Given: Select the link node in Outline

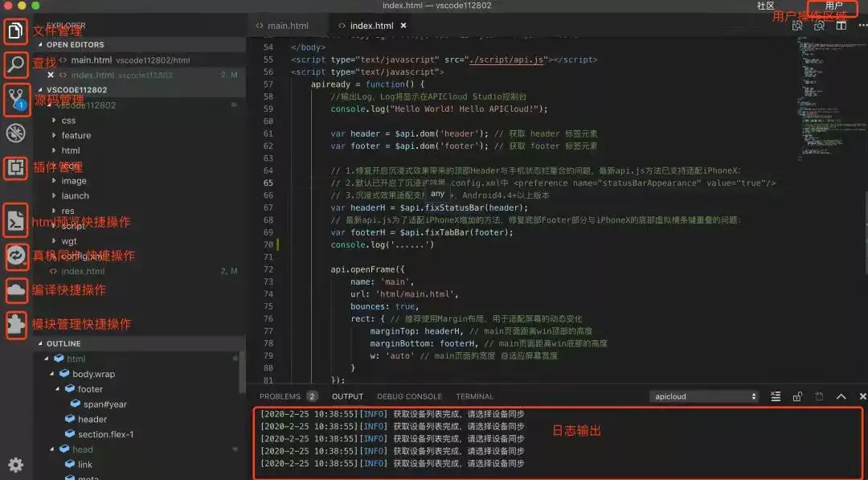Looking at the screenshot, I should click(84, 464).
